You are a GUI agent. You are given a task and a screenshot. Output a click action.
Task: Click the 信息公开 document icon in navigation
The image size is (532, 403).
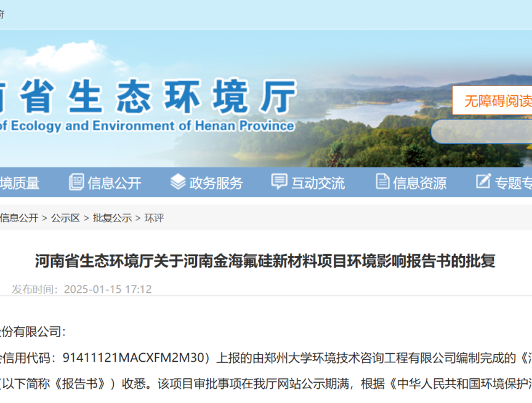tap(76, 182)
